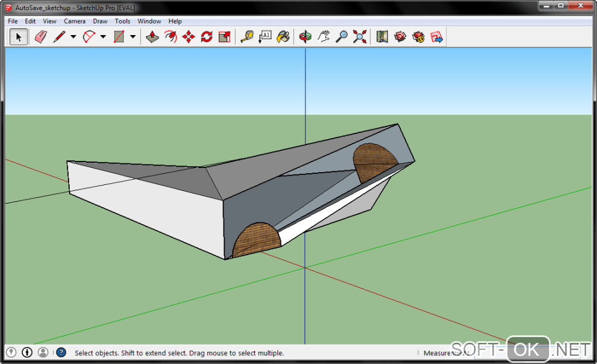Pick the Eraser tool

tap(40, 37)
